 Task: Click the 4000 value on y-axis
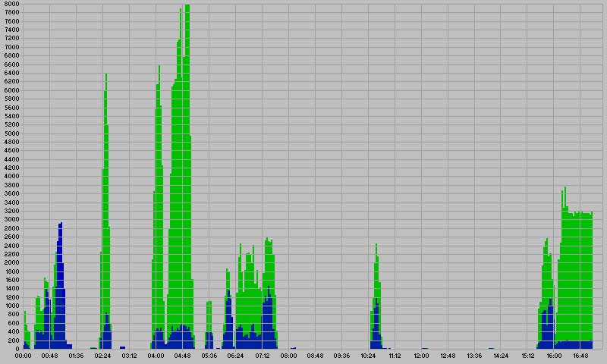(x=11, y=176)
